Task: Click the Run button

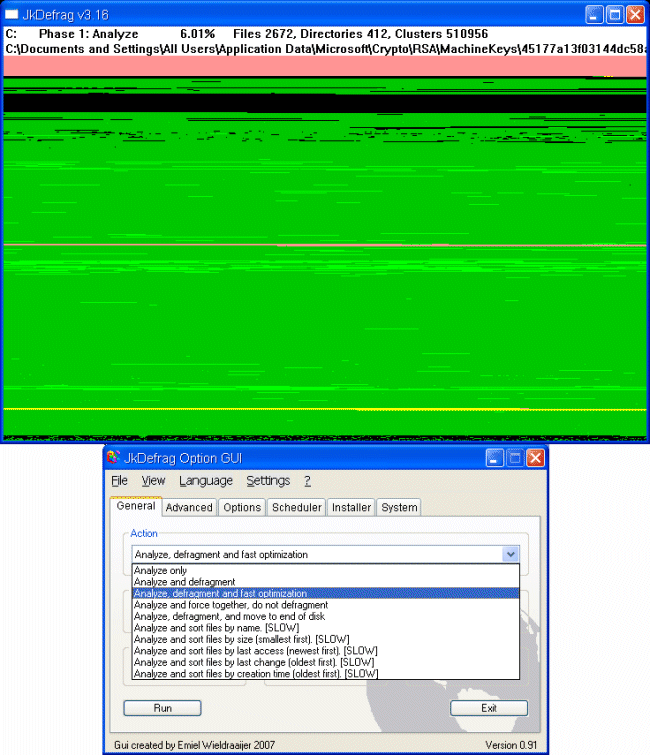Action: coord(162,708)
